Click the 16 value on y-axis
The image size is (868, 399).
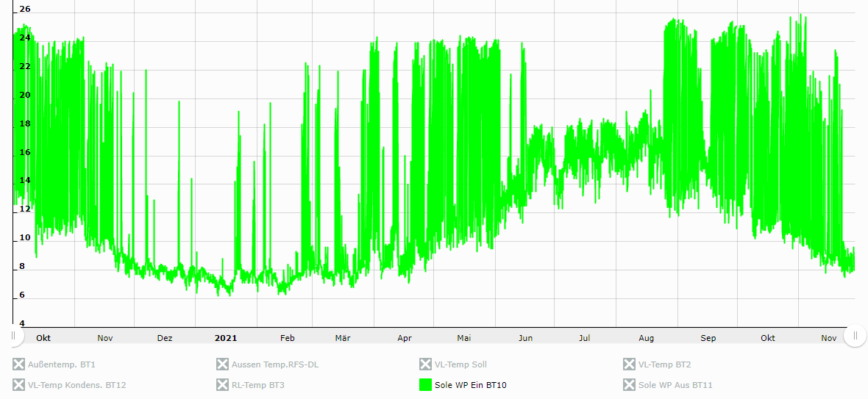[25, 152]
